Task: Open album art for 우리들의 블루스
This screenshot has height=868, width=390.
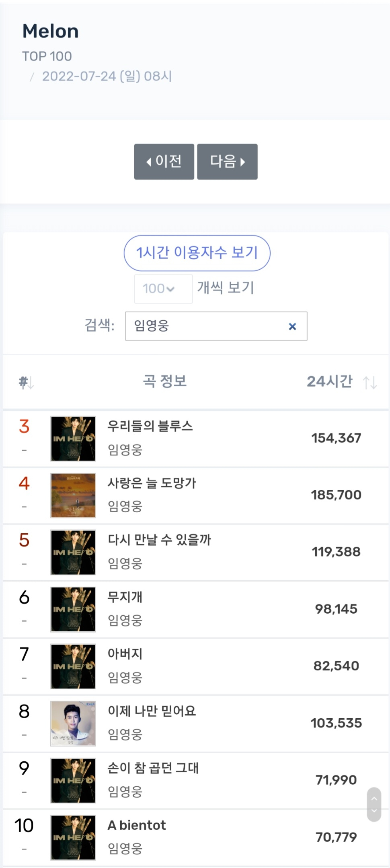Action: click(73, 439)
